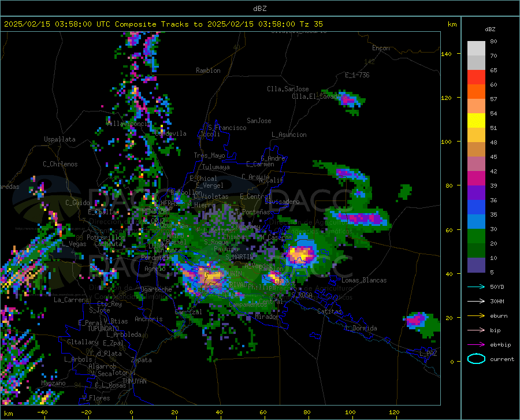The width and height of the screenshot is (520, 420).
Task: Click the purple 39 dBZ color swatch
Action: tap(476, 192)
